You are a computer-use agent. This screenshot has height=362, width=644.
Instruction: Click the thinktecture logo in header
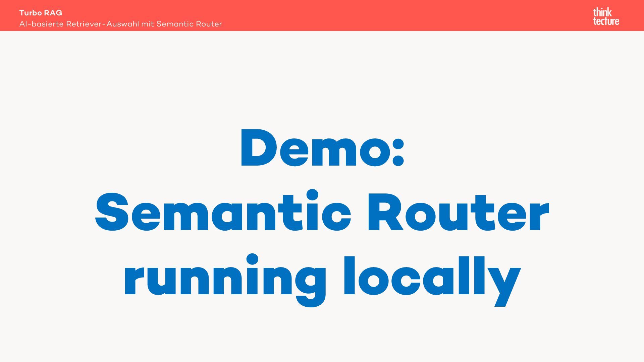(606, 17)
